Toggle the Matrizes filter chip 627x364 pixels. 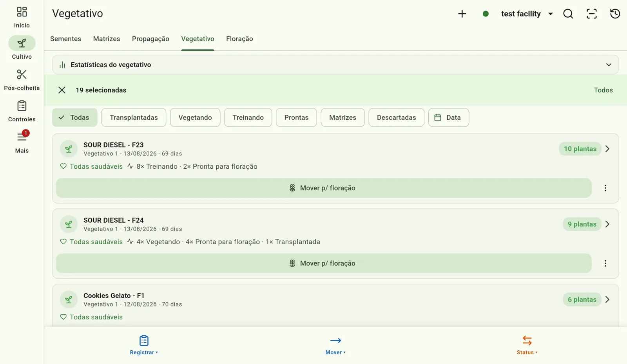[x=342, y=117]
